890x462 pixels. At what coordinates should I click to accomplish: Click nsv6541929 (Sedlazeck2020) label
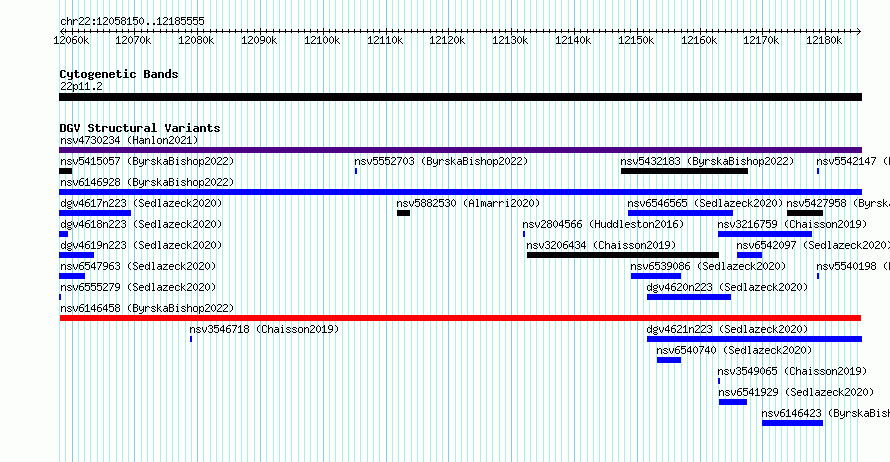796,392
